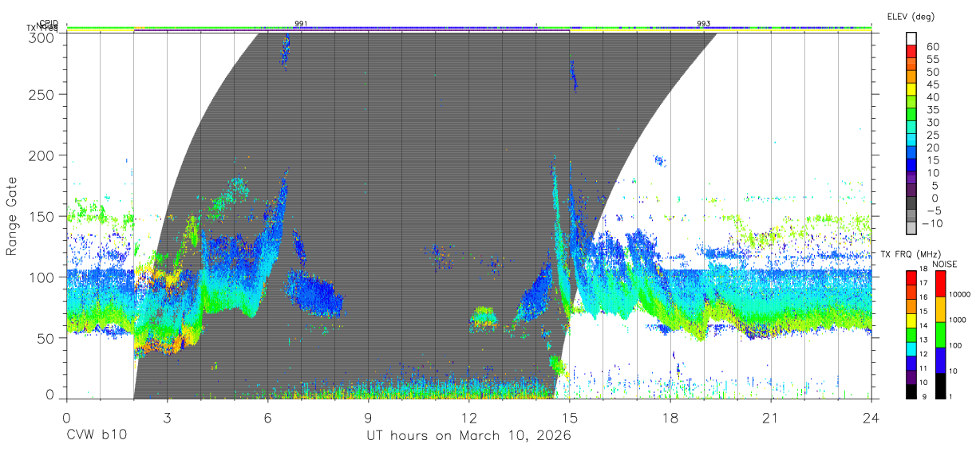Pick the light gray bottom elevation swatch
Image resolution: width=980 pixels, height=452 pixels.
click(x=911, y=229)
